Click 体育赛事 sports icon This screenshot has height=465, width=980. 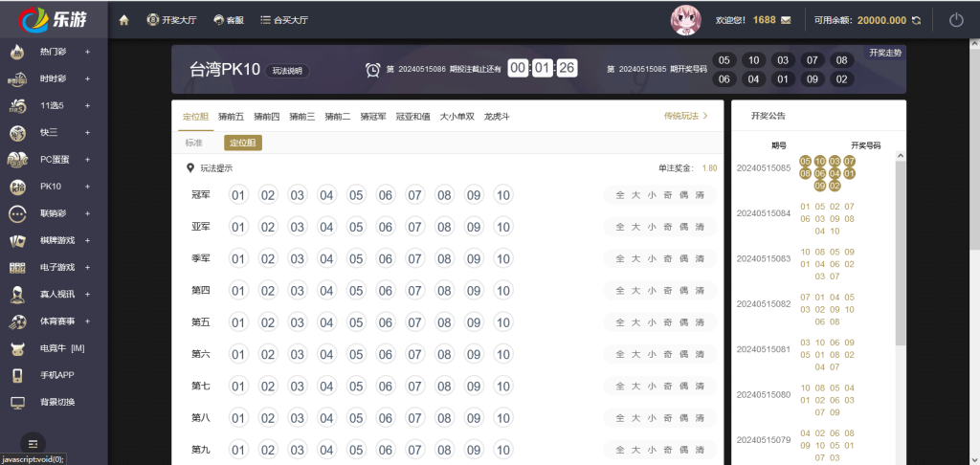(17, 321)
